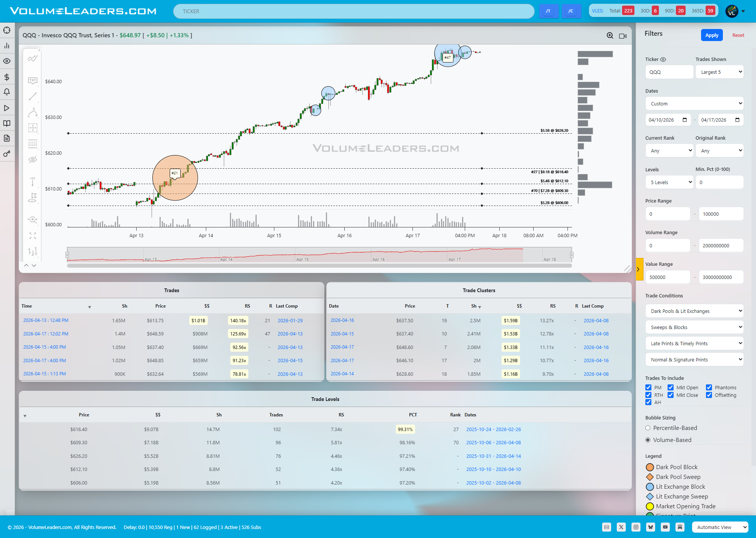Sort Trades table by Time column

pos(27,306)
